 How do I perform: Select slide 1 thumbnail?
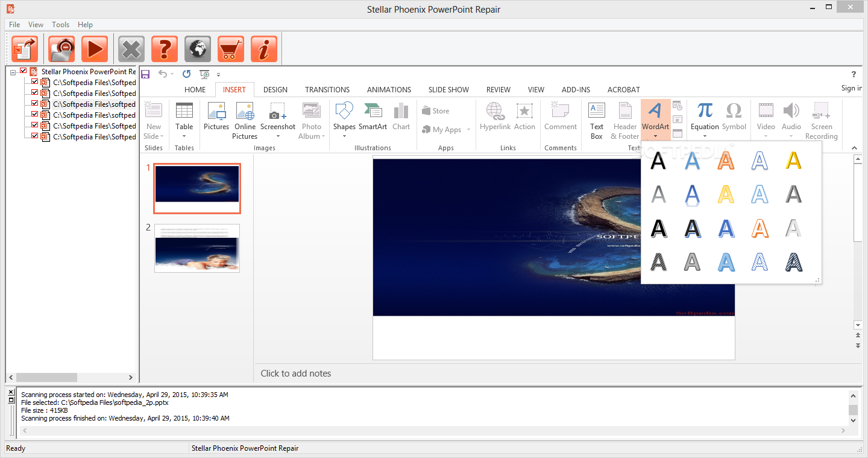point(197,188)
